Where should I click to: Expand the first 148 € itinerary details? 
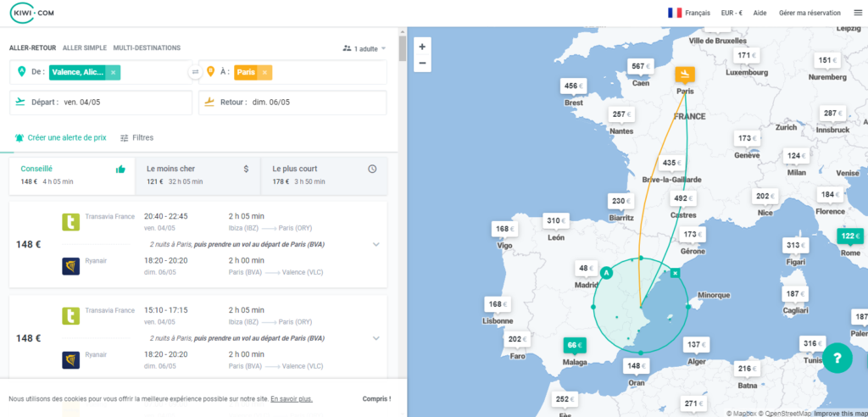pyautogui.click(x=376, y=244)
